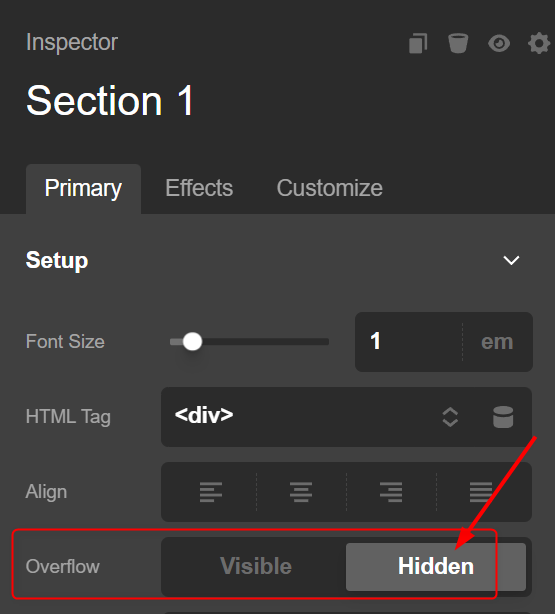Click the Font Size slider handle

[x=192, y=342]
